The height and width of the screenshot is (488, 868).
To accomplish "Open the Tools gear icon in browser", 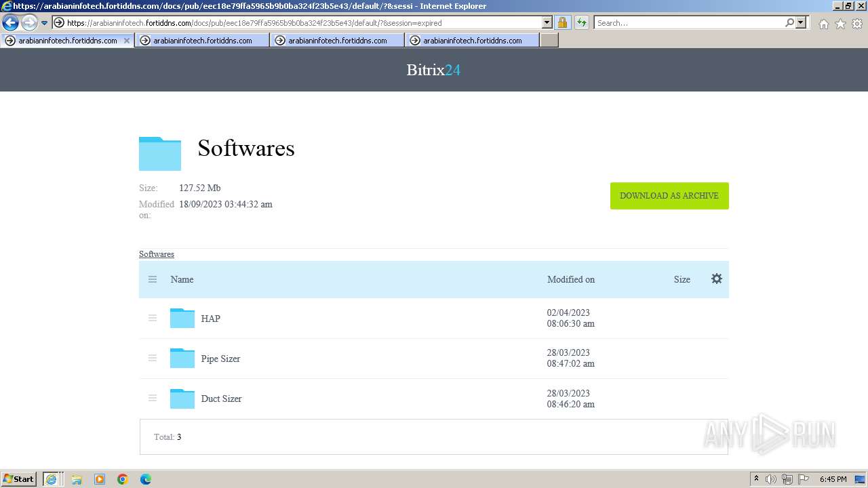I will click(x=857, y=24).
